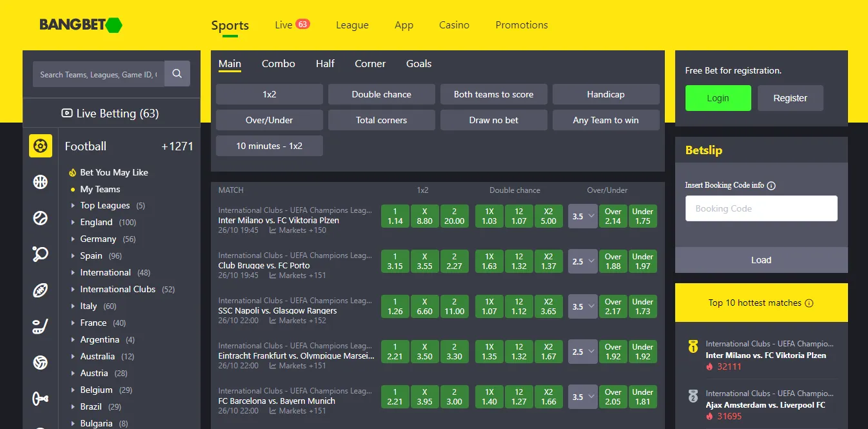Choose Both teams to score filter
868x429 pixels.
click(494, 94)
